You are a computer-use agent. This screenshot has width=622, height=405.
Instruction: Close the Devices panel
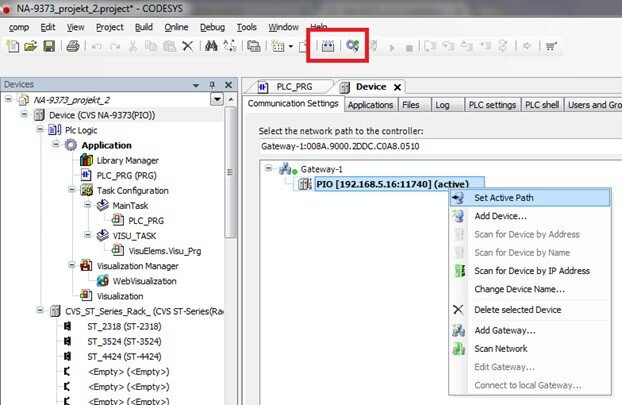pyautogui.click(x=228, y=85)
